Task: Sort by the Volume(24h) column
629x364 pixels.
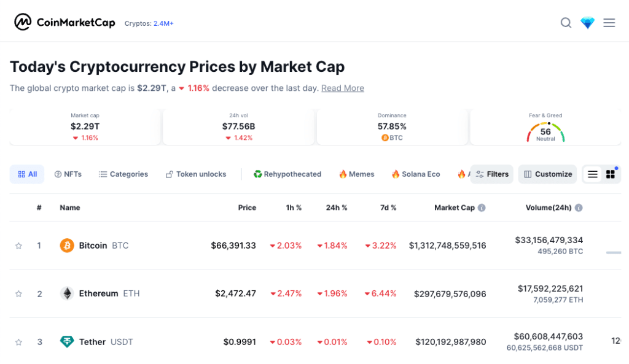Action: (x=549, y=207)
